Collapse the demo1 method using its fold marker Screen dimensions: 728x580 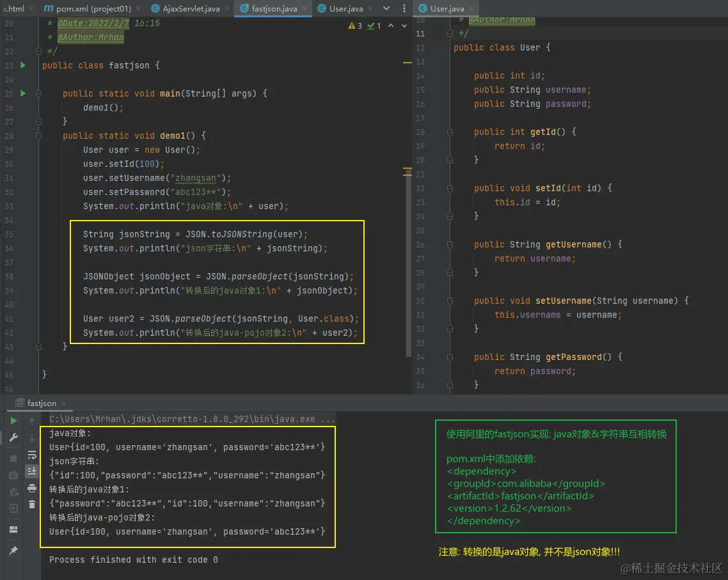39,136
